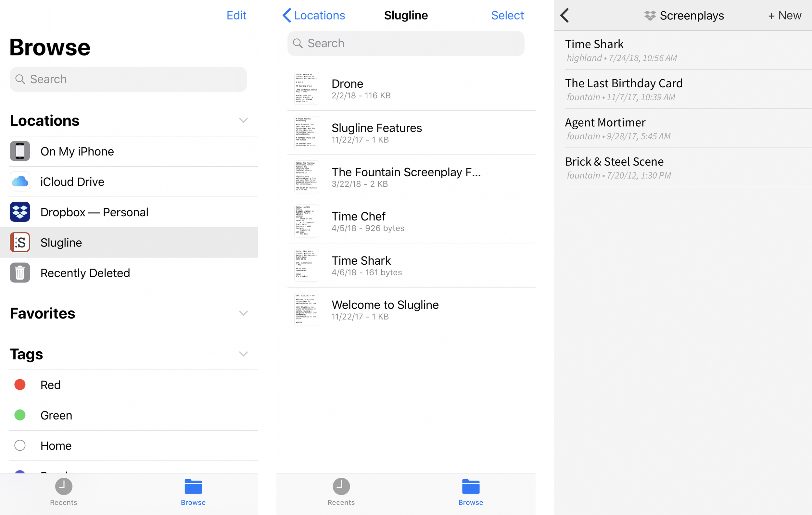Select the Red tag color dot
Viewport: 812px width, 515px height.
point(20,384)
